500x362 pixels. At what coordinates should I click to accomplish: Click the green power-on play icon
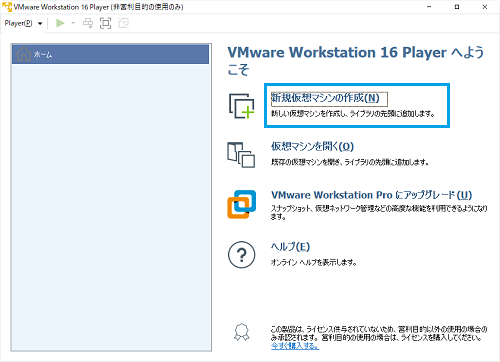click(x=60, y=23)
